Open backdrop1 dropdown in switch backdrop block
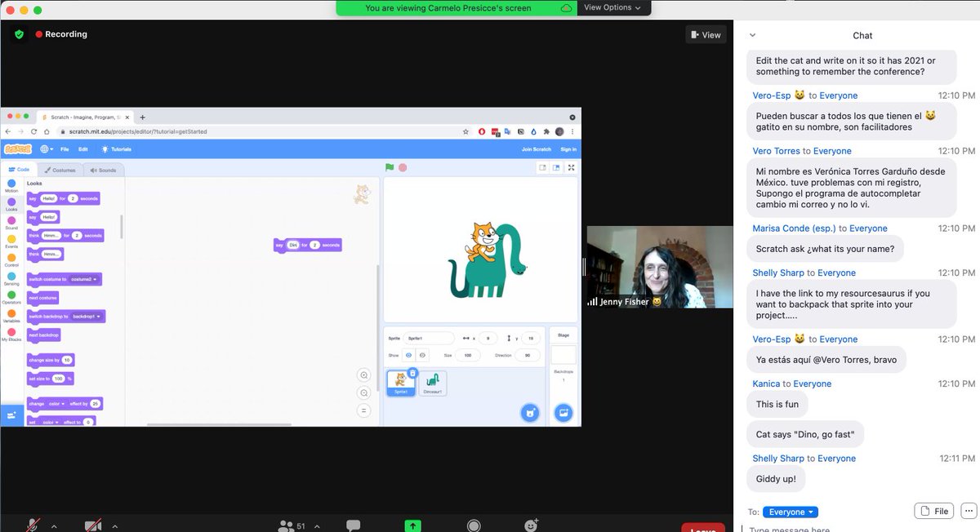Image resolution: width=980 pixels, height=532 pixels. pyautogui.click(x=87, y=316)
